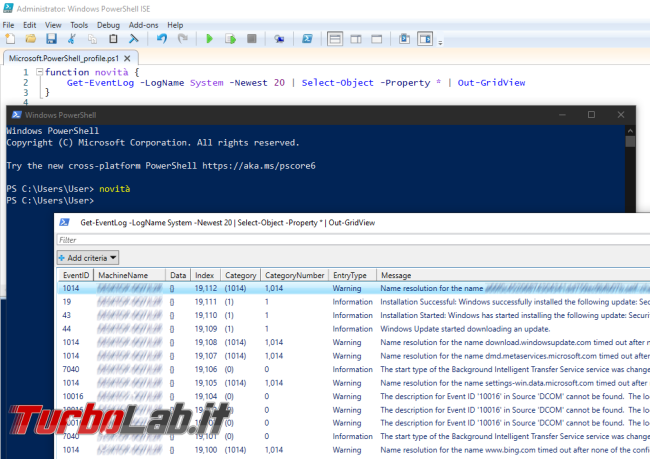
Task: Select the dmd.metaservices.microsoft.com warning row
Action: [x=354, y=356]
